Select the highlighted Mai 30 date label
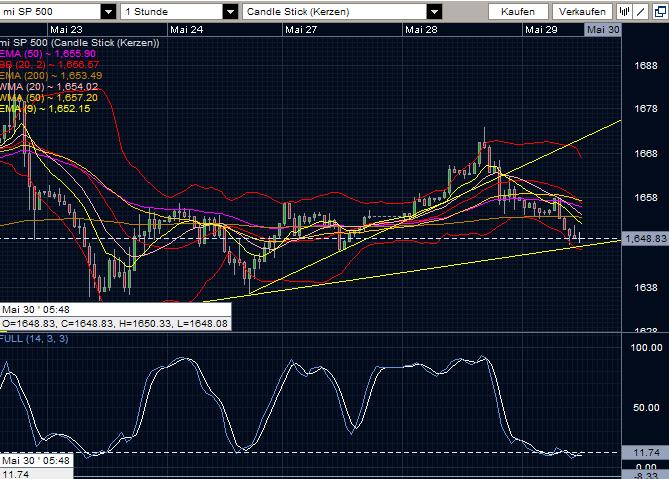Image resolution: width=669 pixels, height=479 pixels. coord(602,29)
